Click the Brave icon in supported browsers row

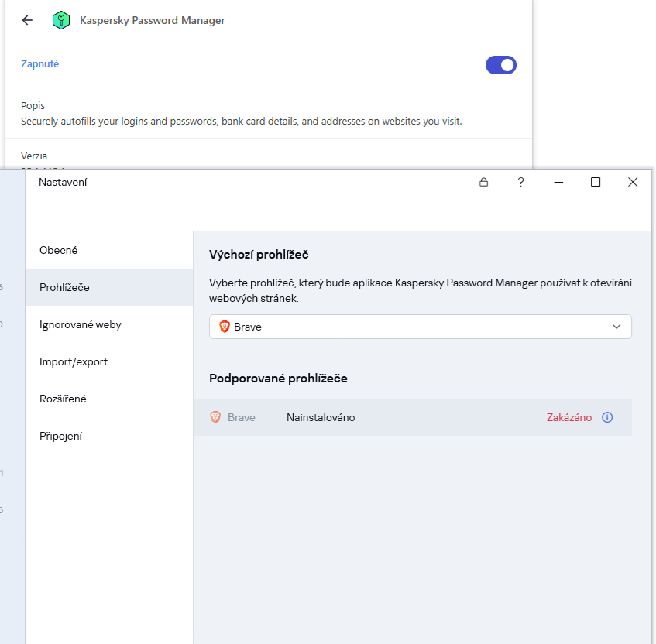[216, 417]
